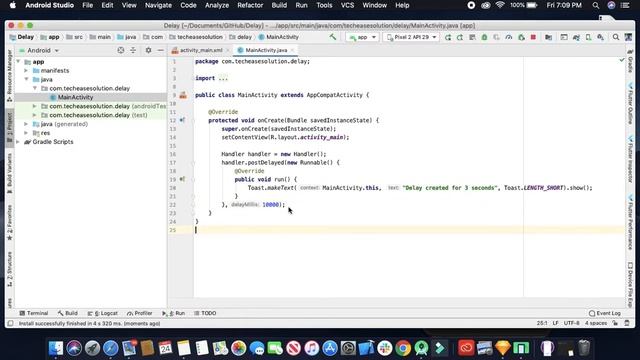Open the TODO tool window
Screen dimensions: 640x360
click(x=205, y=313)
